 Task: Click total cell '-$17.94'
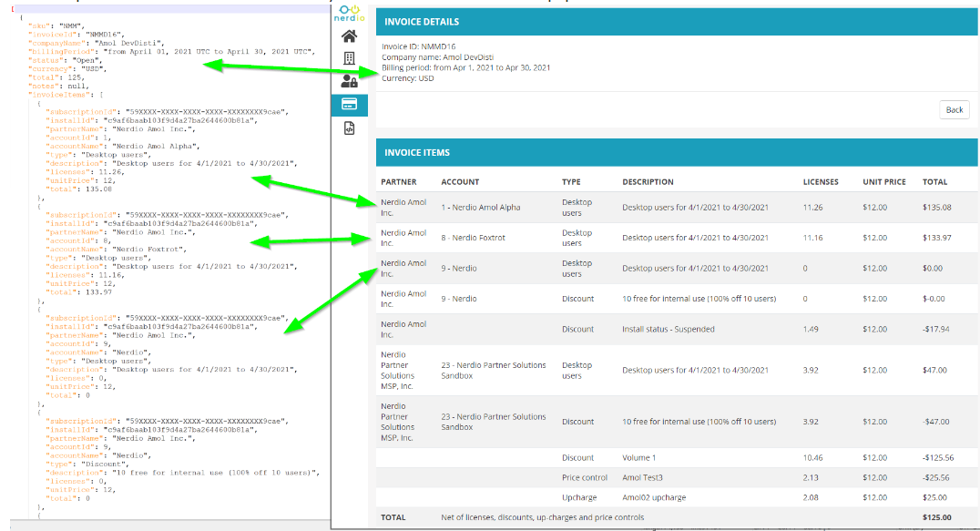[x=936, y=329]
